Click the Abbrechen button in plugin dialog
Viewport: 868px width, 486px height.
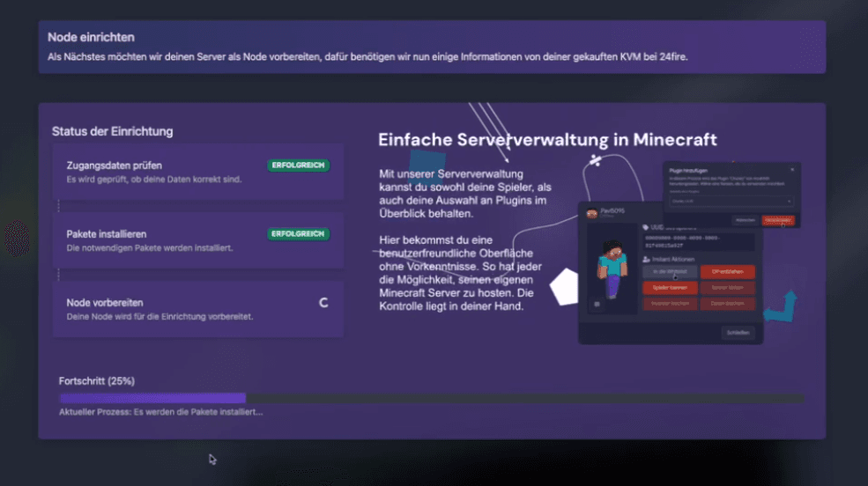[746, 220]
